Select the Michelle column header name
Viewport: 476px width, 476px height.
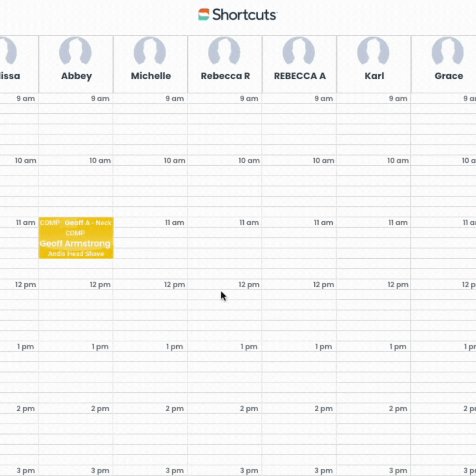151,76
